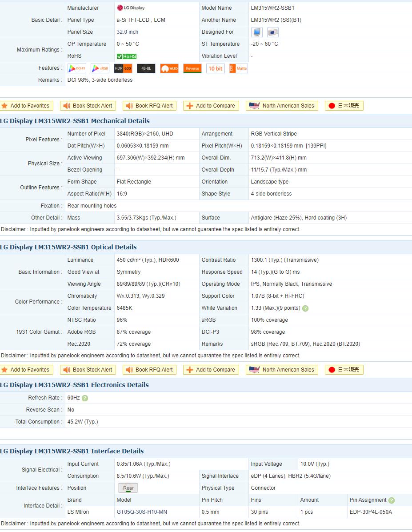Click Add to Favorites below Optical Details
The image size is (412, 532).
[26, 370]
